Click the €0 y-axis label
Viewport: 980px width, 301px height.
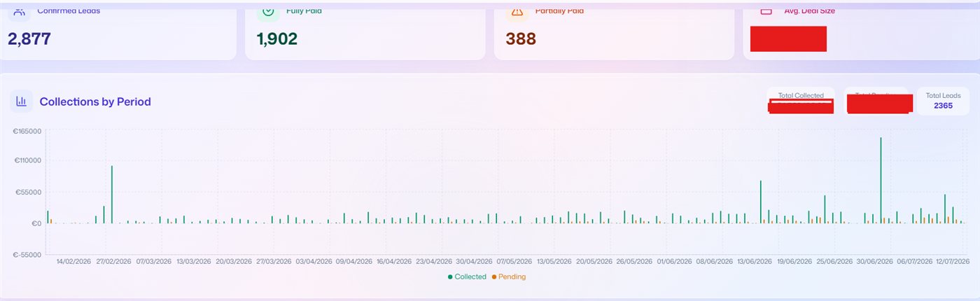coord(36,223)
